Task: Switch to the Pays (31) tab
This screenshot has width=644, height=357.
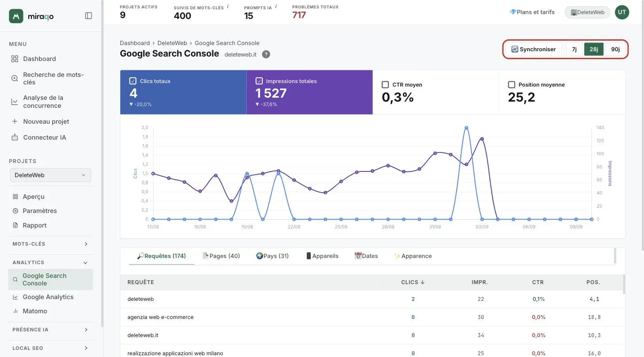Action: [x=272, y=256]
